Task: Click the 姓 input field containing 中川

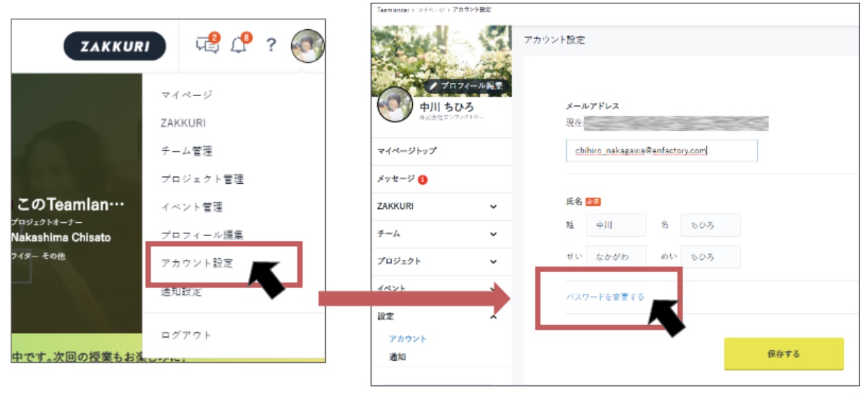Action: [616, 225]
